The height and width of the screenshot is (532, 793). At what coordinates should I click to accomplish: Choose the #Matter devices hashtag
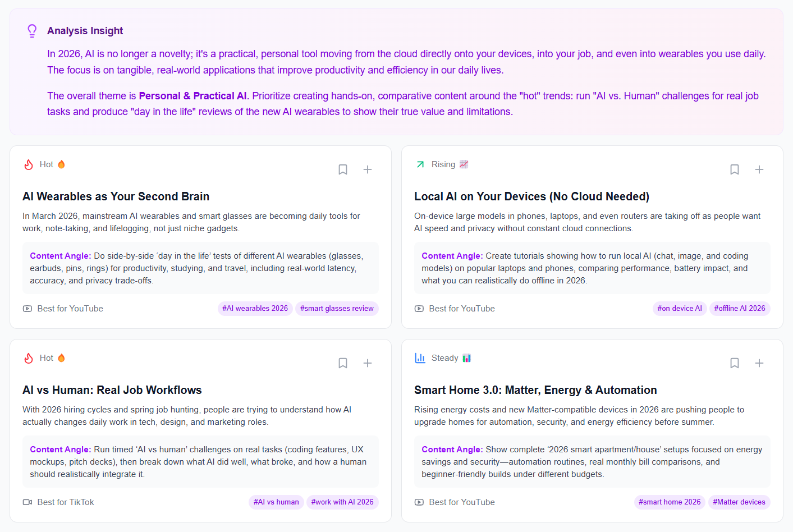point(739,502)
